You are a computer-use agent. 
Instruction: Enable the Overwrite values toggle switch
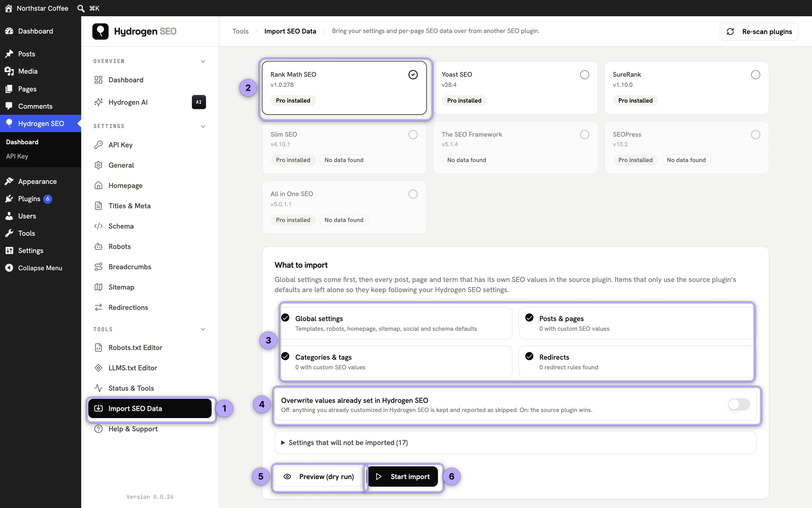pyautogui.click(x=739, y=405)
